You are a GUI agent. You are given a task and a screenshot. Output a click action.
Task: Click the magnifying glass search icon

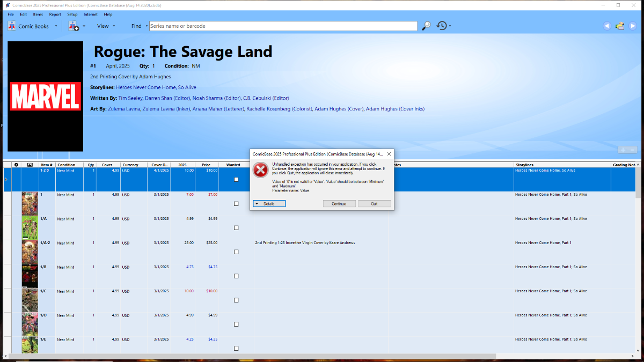[x=426, y=26]
